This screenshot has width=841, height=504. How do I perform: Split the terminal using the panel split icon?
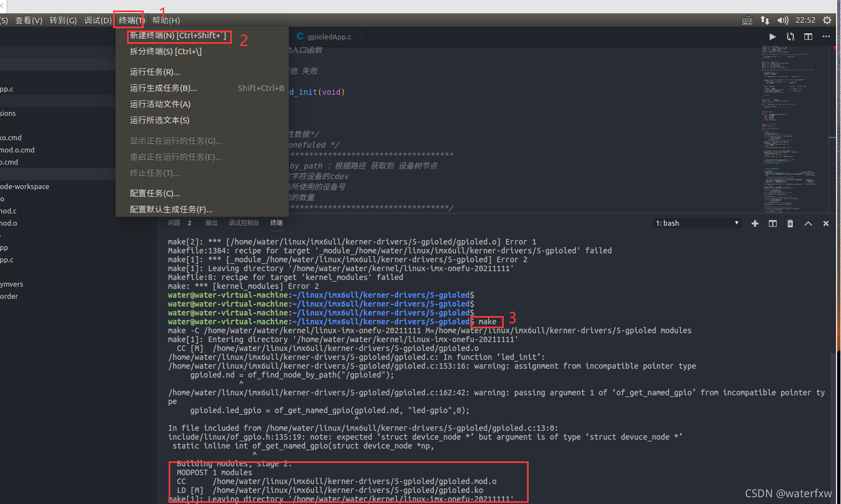tap(773, 223)
